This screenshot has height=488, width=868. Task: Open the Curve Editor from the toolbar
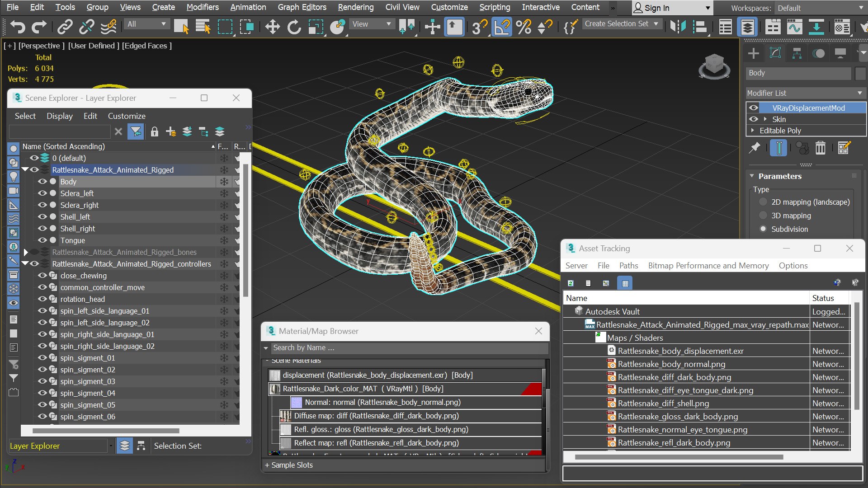[794, 27]
